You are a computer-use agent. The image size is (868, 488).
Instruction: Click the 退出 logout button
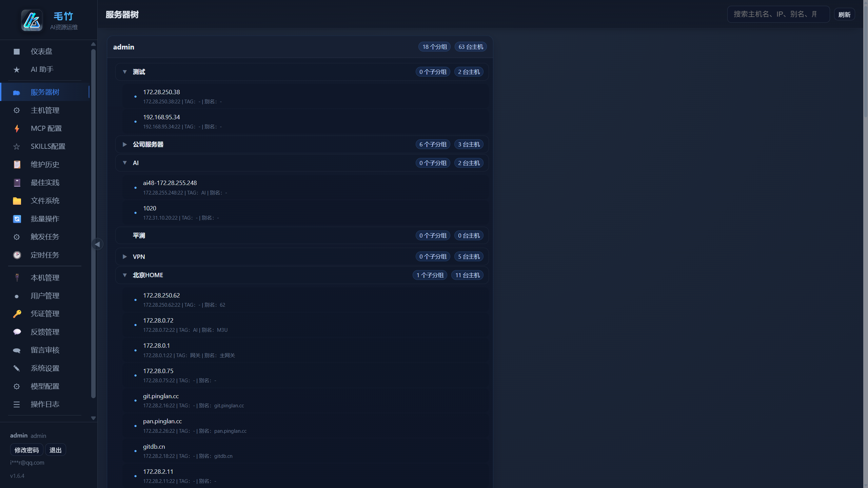(x=56, y=450)
